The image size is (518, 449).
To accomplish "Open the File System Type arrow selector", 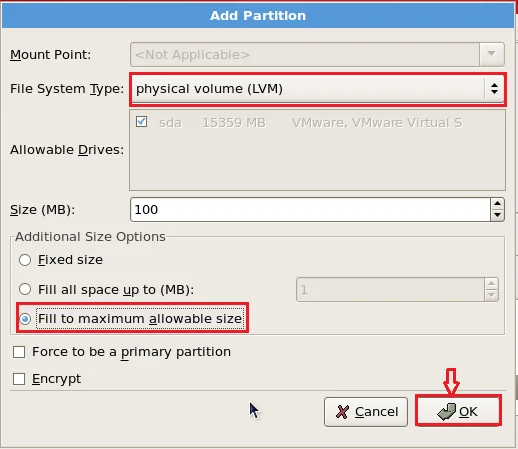I will (x=494, y=89).
